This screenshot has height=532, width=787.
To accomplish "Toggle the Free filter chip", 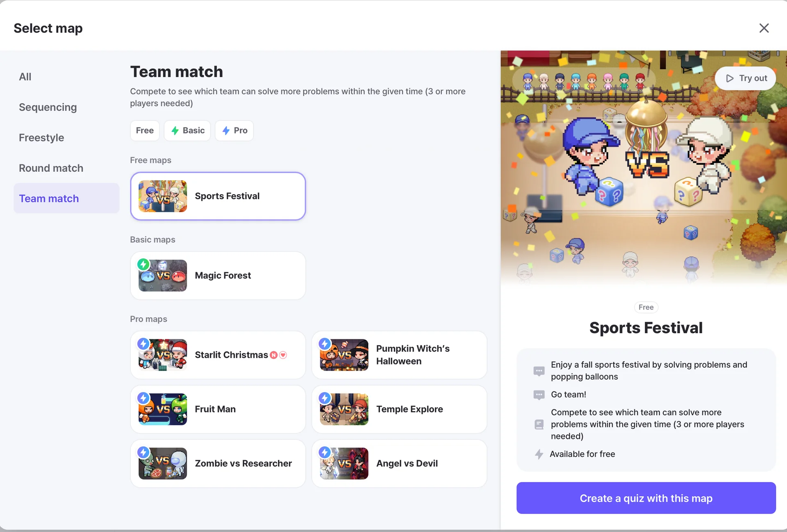I will (x=145, y=130).
